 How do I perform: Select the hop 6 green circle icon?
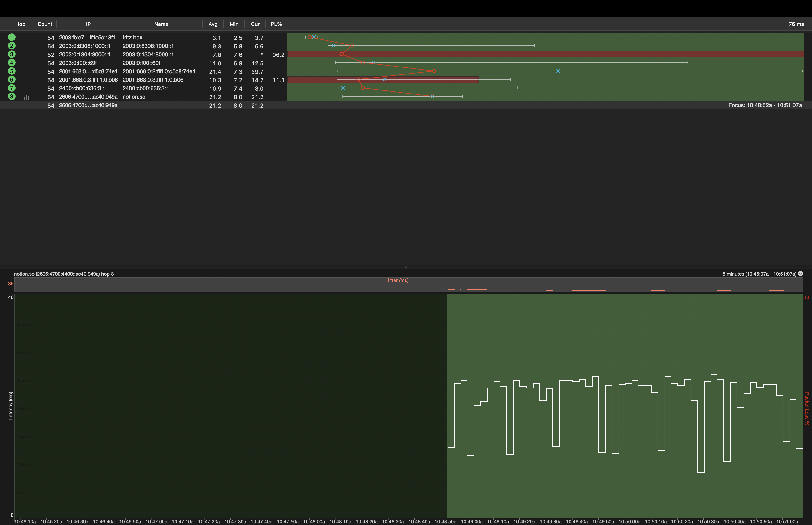(x=12, y=80)
